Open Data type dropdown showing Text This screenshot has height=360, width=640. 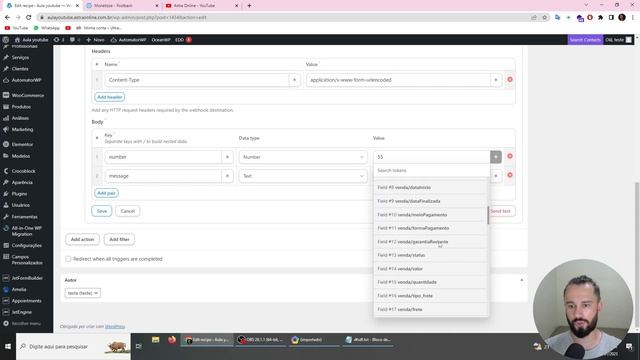(x=302, y=176)
